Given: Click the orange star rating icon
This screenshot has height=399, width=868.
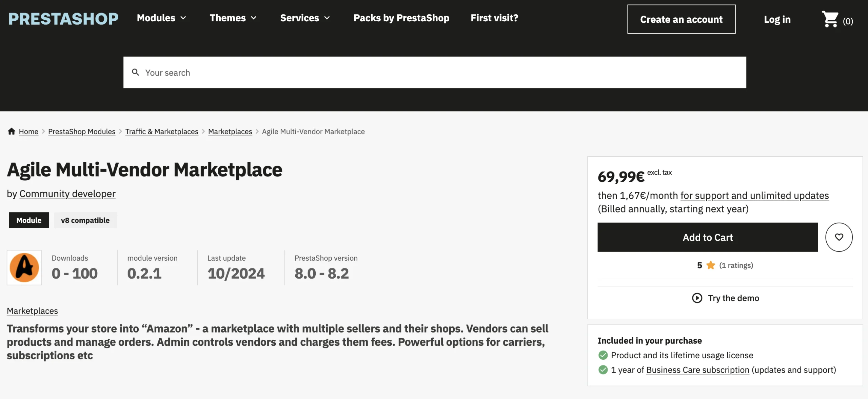Looking at the screenshot, I should [710, 265].
